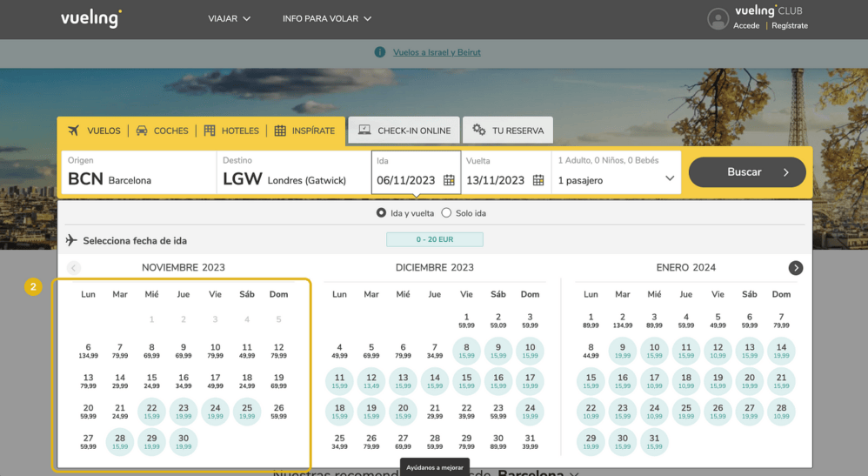Click the airplane icon on Vuelos tab

[x=73, y=131]
